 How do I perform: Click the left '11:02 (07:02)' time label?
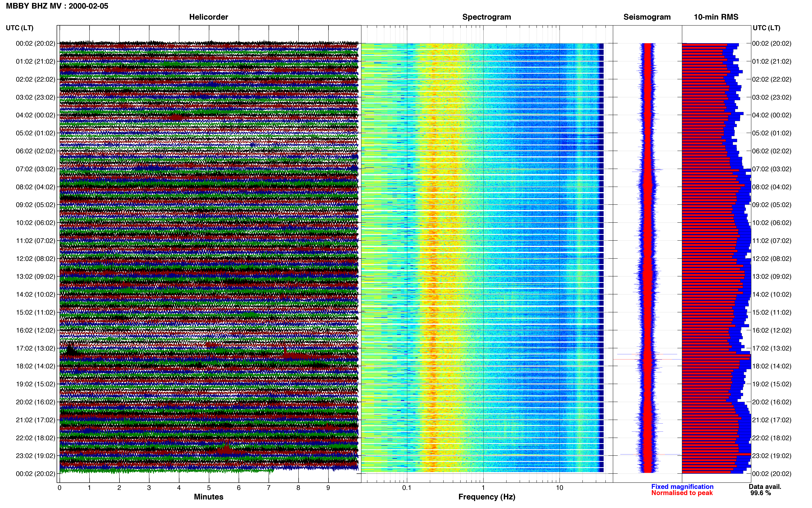[36, 240]
